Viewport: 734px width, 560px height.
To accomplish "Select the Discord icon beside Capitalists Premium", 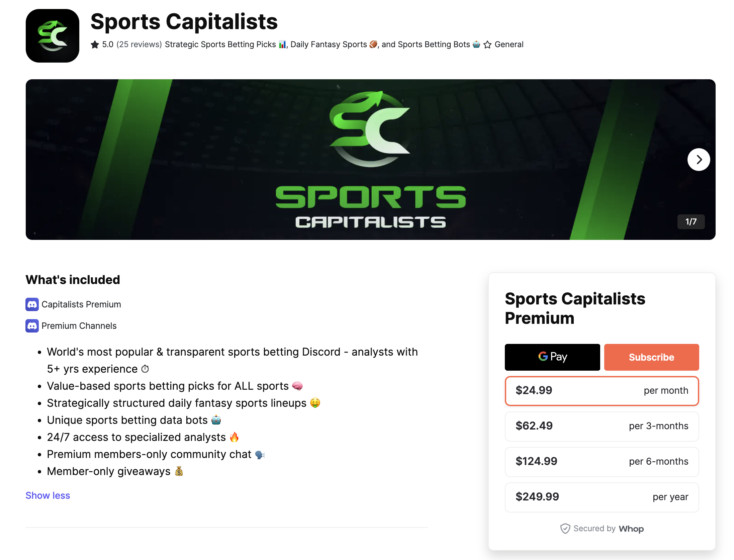I will [x=32, y=304].
